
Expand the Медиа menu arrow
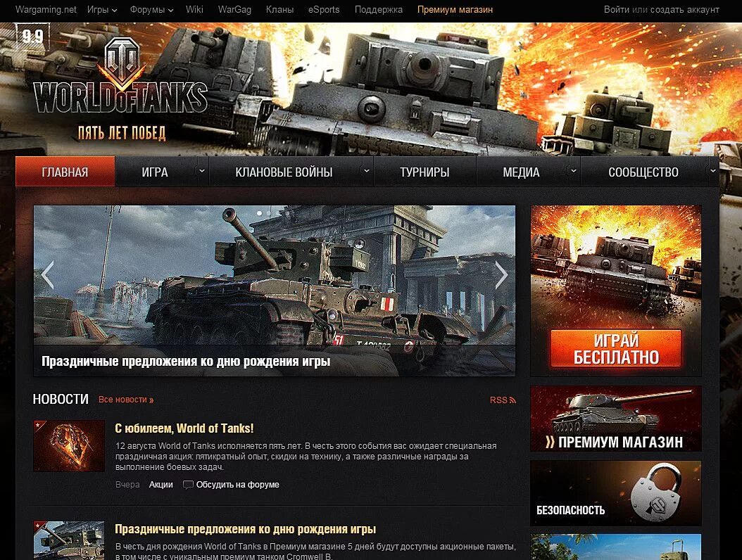[x=573, y=171]
